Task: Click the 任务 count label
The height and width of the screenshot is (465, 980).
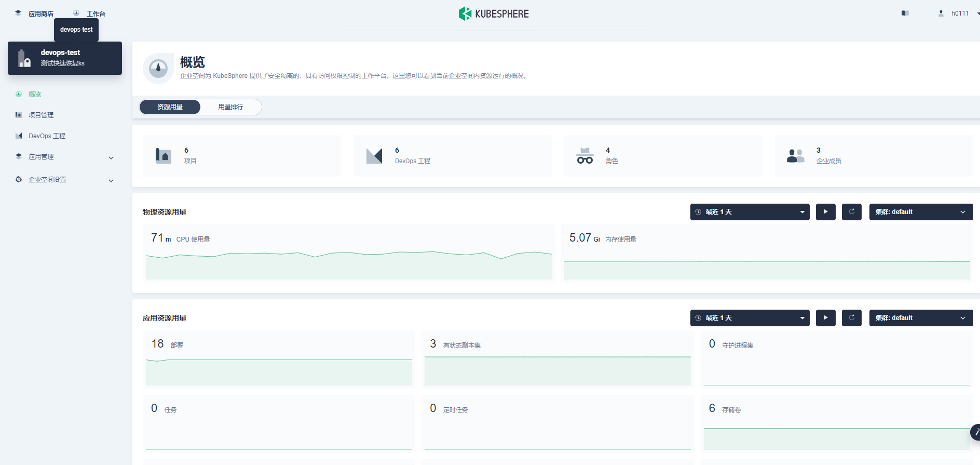Action: [x=170, y=410]
